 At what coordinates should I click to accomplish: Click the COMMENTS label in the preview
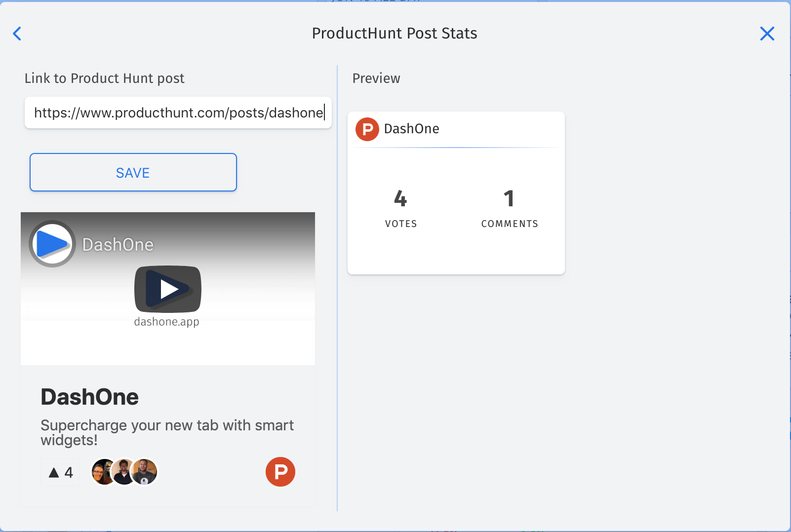(x=510, y=224)
